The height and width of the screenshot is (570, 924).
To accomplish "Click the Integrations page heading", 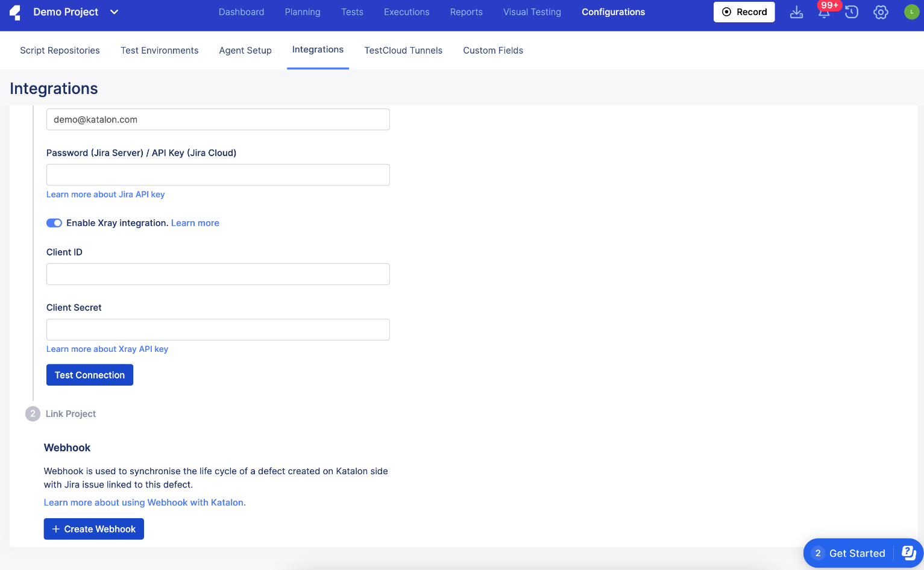I will [54, 89].
